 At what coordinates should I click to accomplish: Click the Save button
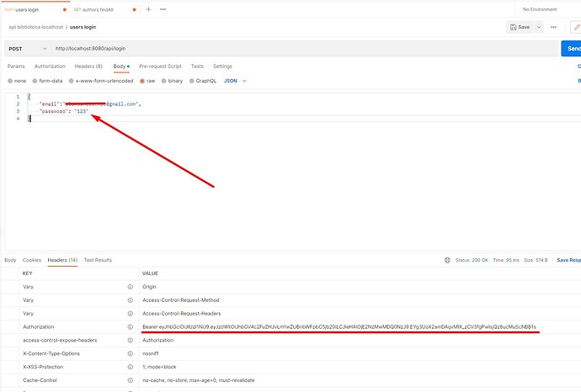point(520,27)
